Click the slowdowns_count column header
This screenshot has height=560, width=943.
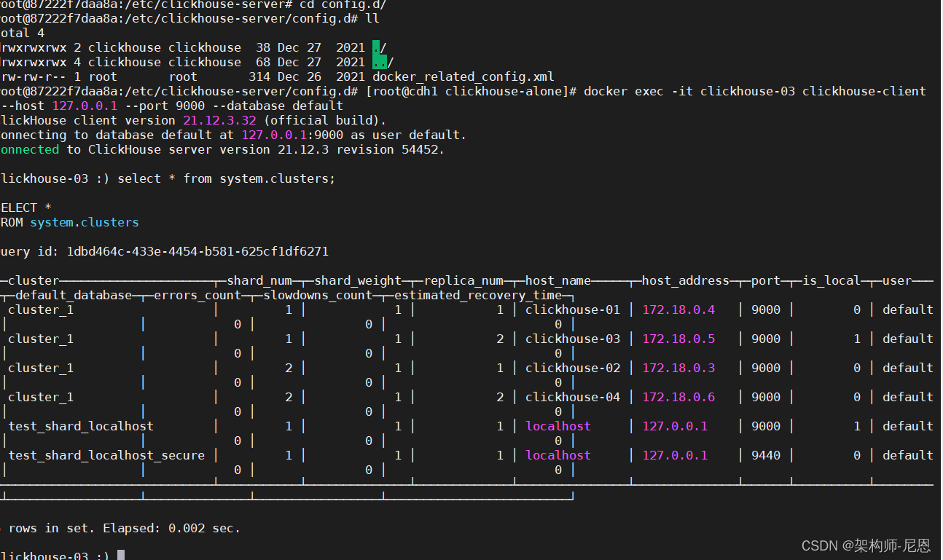318,295
